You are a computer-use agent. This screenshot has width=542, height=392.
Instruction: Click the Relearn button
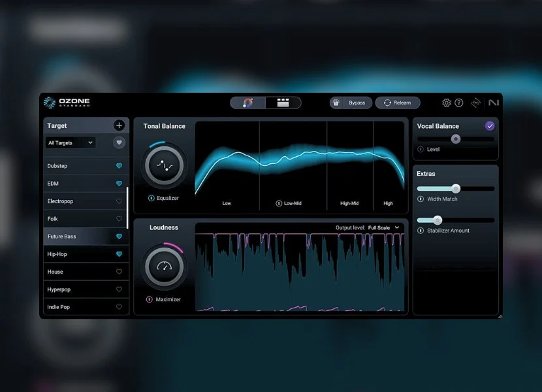397,103
